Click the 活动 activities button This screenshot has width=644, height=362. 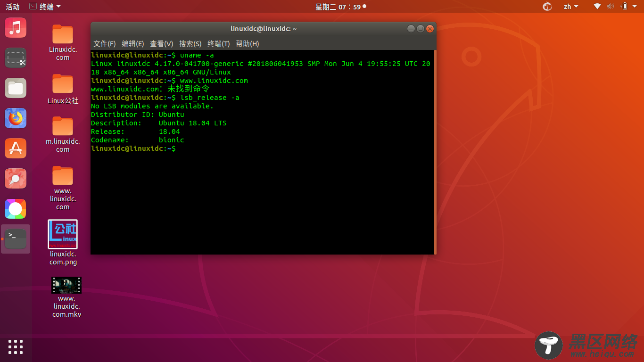(x=13, y=7)
